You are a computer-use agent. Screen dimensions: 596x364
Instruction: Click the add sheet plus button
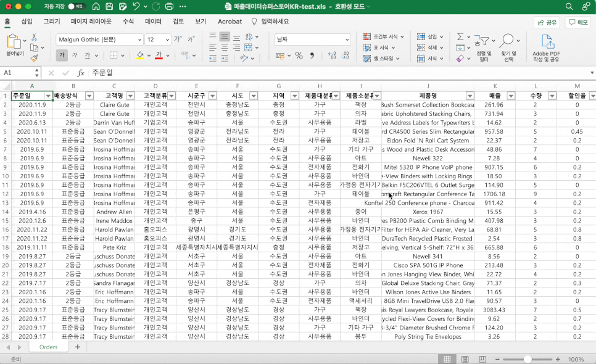[x=78, y=347]
